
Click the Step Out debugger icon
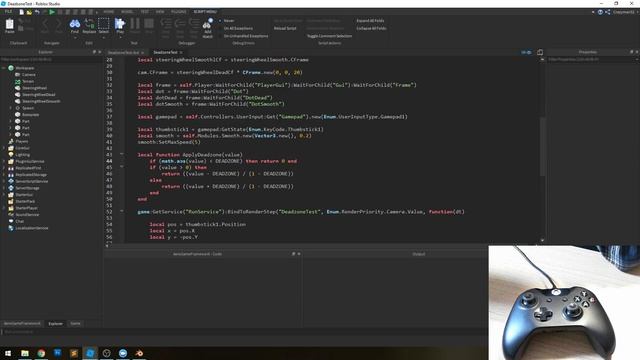pos(193,24)
